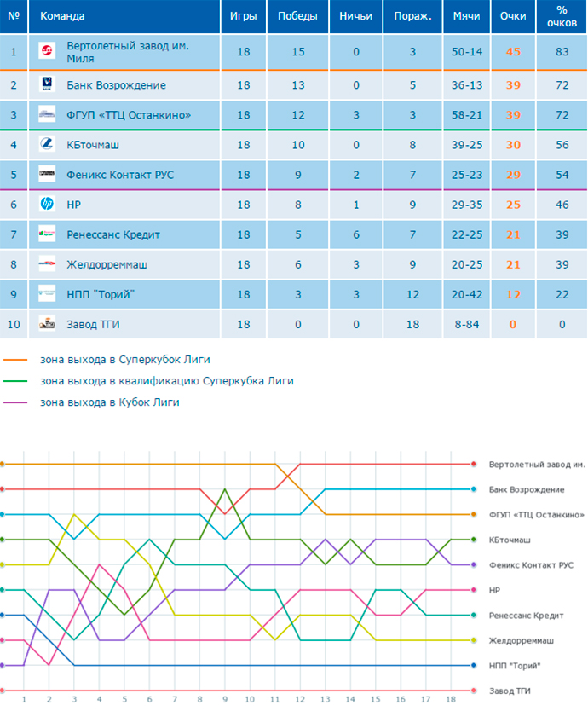Click the 8-84 goals cell
Viewport: 588px width, 711px height.
(466, 325)
